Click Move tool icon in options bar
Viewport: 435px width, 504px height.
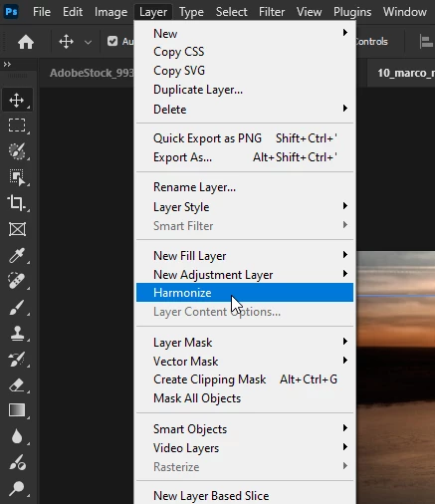tap(66, 42)
